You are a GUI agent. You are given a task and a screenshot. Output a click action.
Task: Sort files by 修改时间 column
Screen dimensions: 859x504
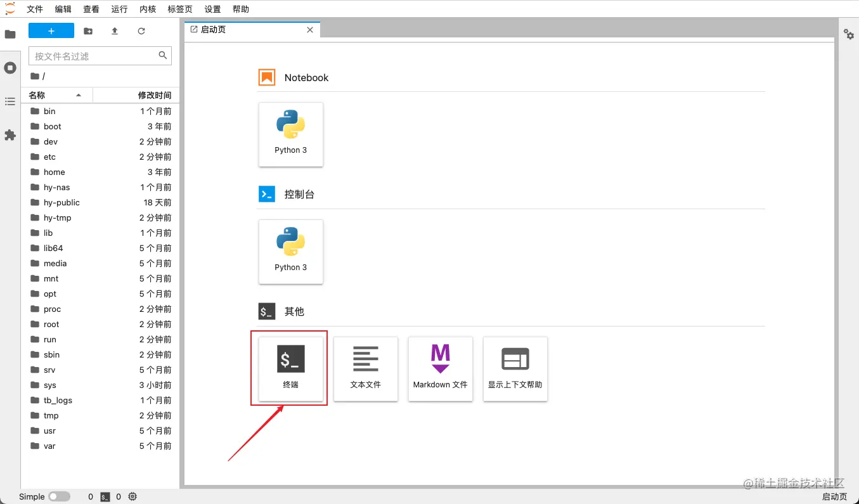coord(136,95)
